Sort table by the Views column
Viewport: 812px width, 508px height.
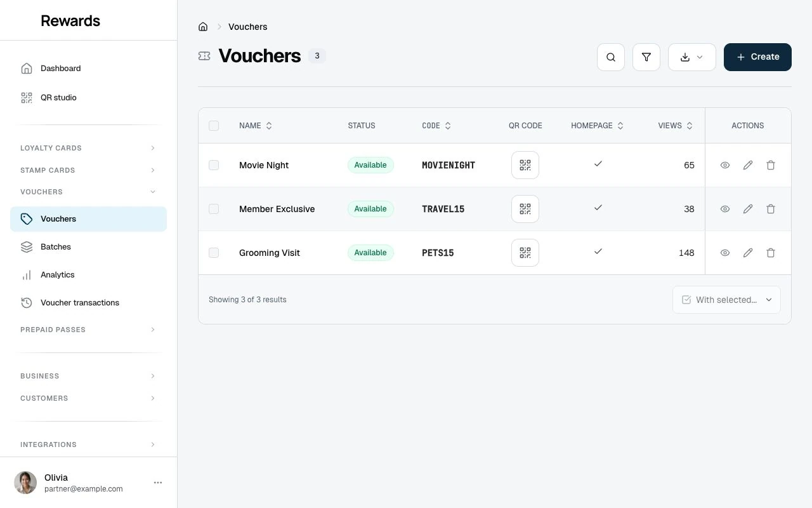676,126
